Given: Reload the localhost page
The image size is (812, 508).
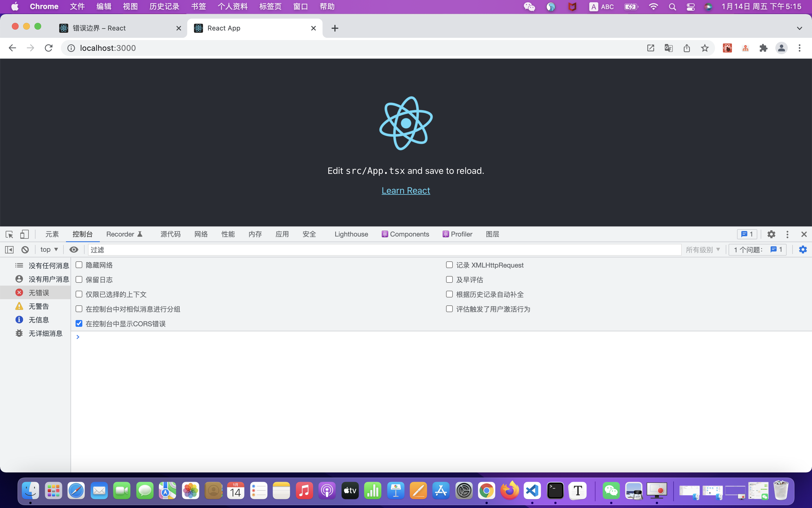Looking at the screenshot, I should pyautogui.click(x=49, y=48).
